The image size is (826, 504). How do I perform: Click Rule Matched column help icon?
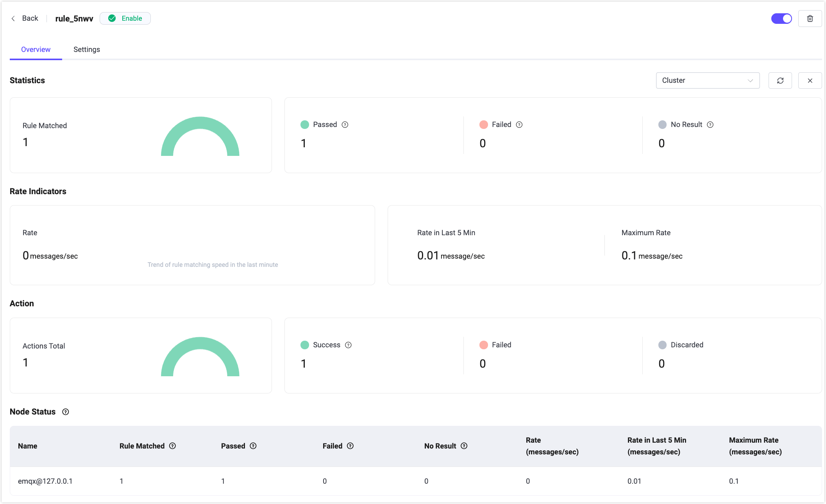172,446
